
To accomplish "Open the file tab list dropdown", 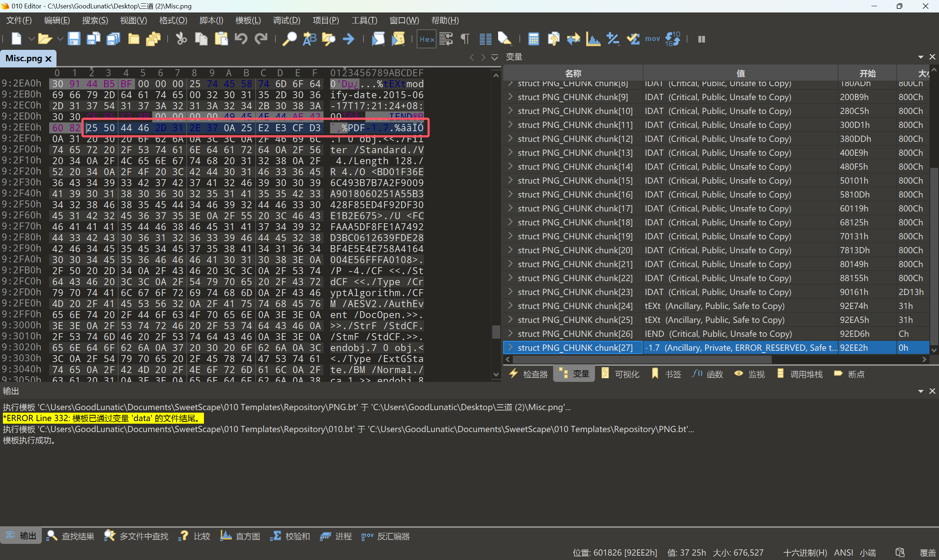I will [x=494, y=58].
